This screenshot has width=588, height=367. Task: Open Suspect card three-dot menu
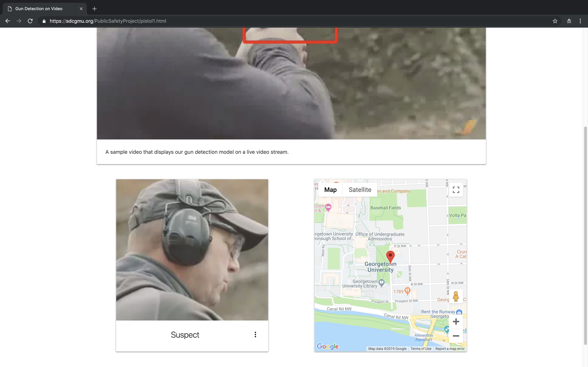(x=255, y=334)
